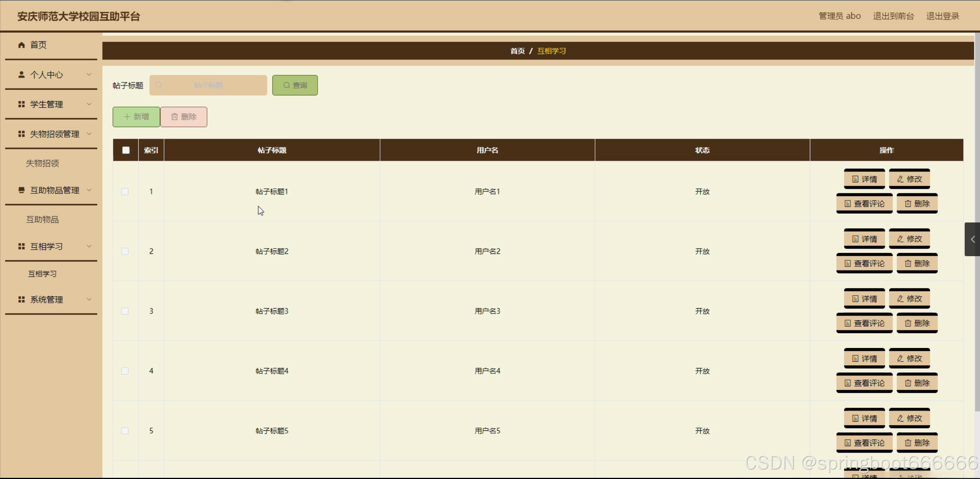Click the 互助物品管理 sidebar icon
The width and height of the screenshot is (980, 479).
click(21, 190)
